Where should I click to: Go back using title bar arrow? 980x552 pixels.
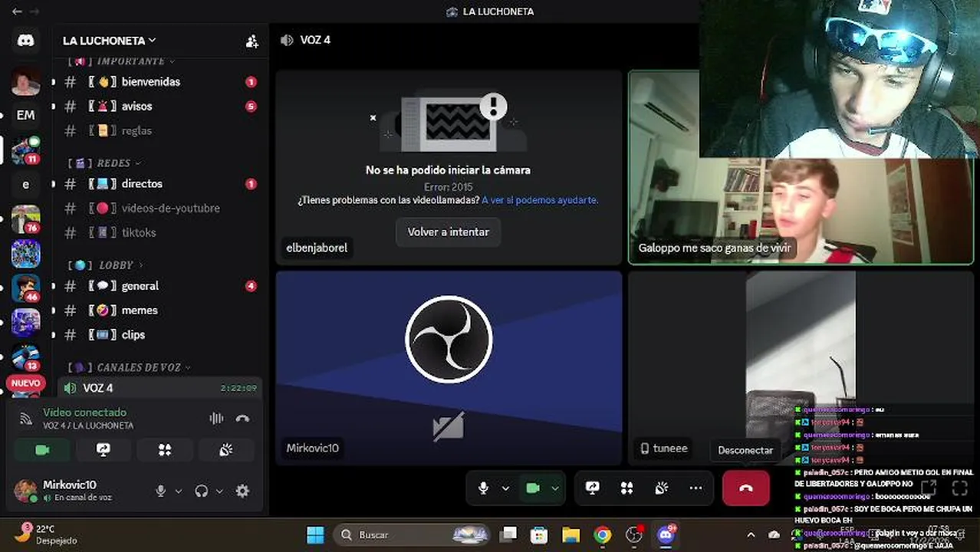(x=17, y=11)
